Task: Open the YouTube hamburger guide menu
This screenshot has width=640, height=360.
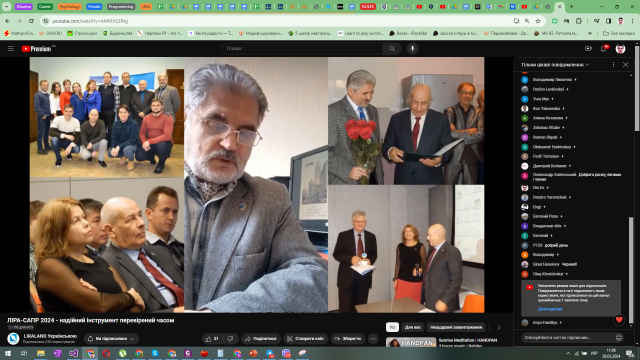Action: pyautogui.click(x=11, y=49)
